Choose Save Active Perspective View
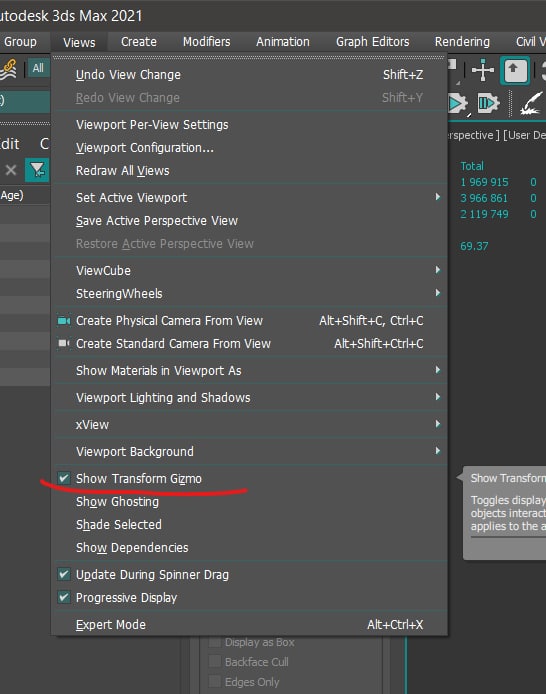Viewport: 546px width, 694px height. (249, 221)
